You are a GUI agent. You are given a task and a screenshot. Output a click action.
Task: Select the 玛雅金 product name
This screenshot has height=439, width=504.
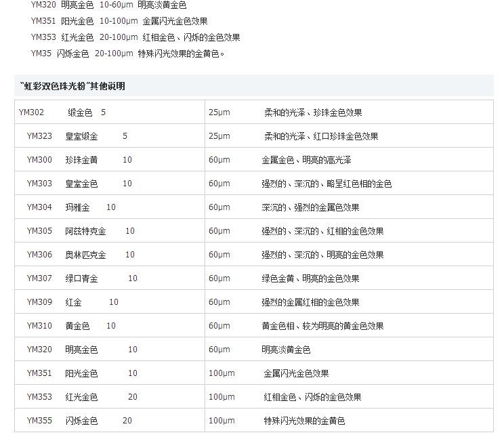[77, 207]
